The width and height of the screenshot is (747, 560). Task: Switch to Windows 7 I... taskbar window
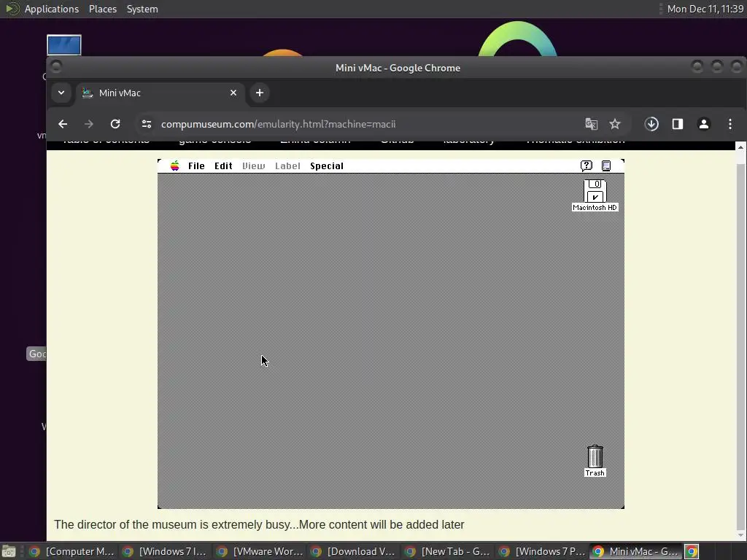[164, 551]
